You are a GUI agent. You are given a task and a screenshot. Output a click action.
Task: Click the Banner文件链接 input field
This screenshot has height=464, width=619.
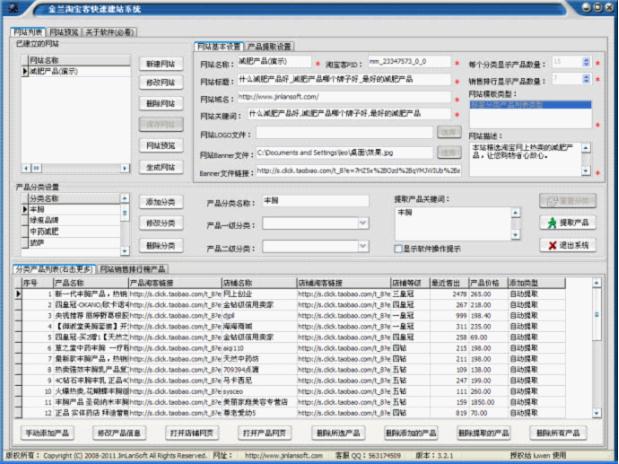(x=358, y=171)
